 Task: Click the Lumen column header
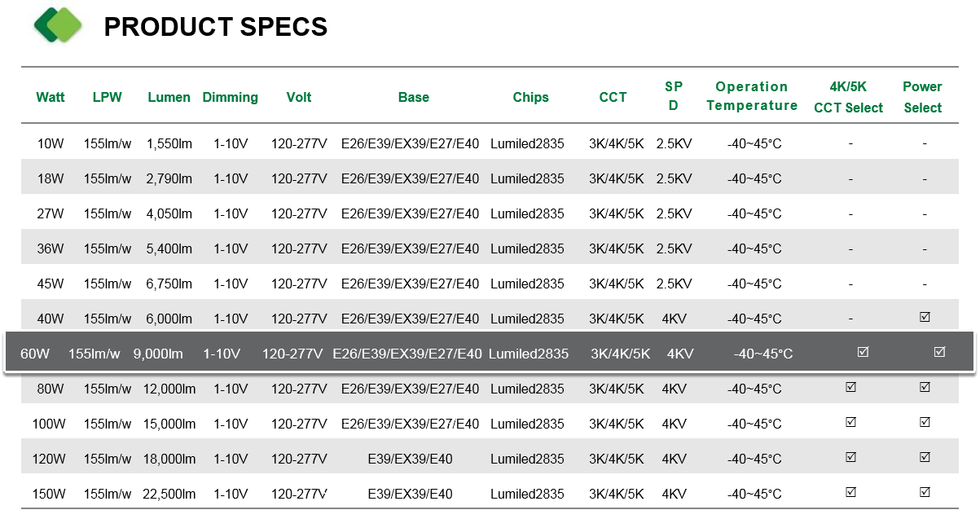(x=169, y=97)
